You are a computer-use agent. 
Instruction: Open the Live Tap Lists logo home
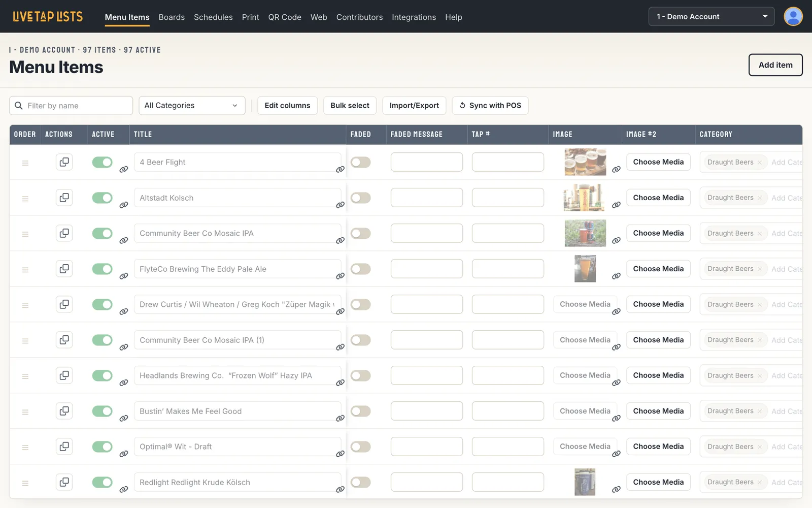tap(48, 16)
